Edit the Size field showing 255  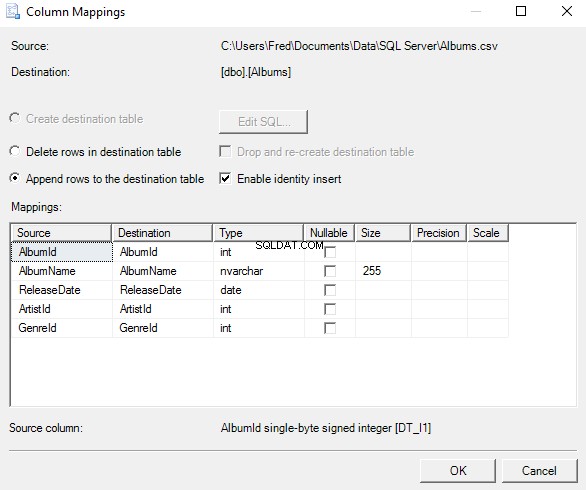coord(383,271)
